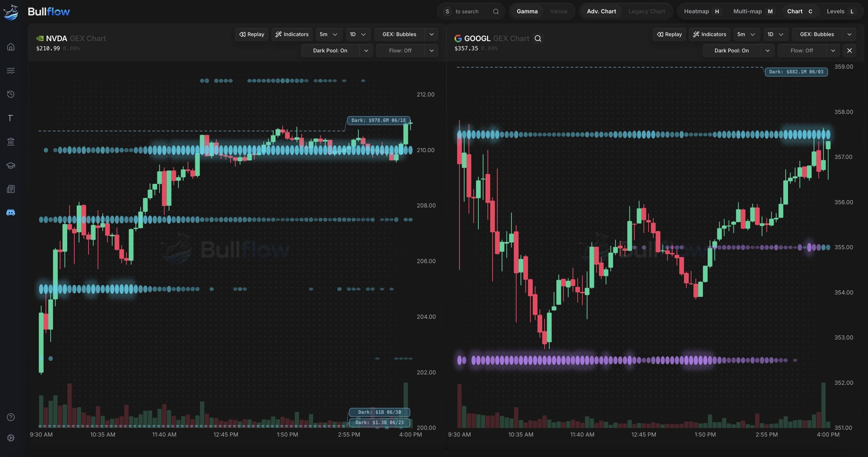Click 212.00 on NVDA price axis
The image size is (868, 457).
pos(426,95)
